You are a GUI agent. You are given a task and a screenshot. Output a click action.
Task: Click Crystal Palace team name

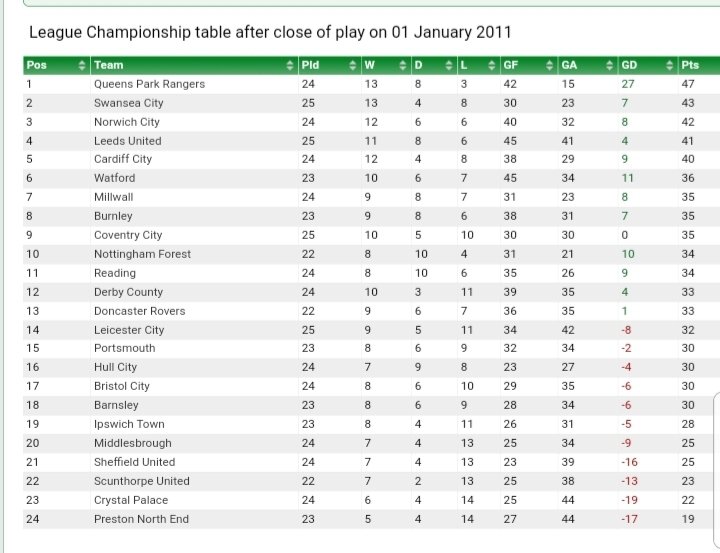(x=131, y=500)
